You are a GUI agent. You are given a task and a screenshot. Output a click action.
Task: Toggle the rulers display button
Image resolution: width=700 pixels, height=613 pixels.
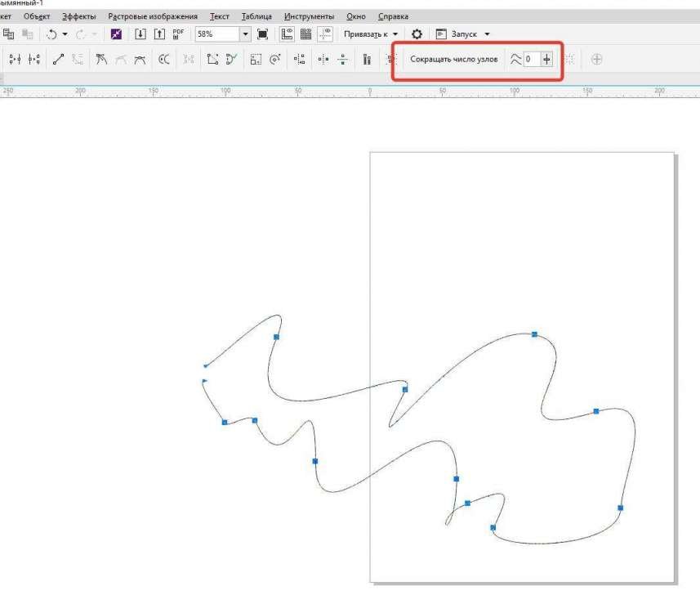point(287,34)
